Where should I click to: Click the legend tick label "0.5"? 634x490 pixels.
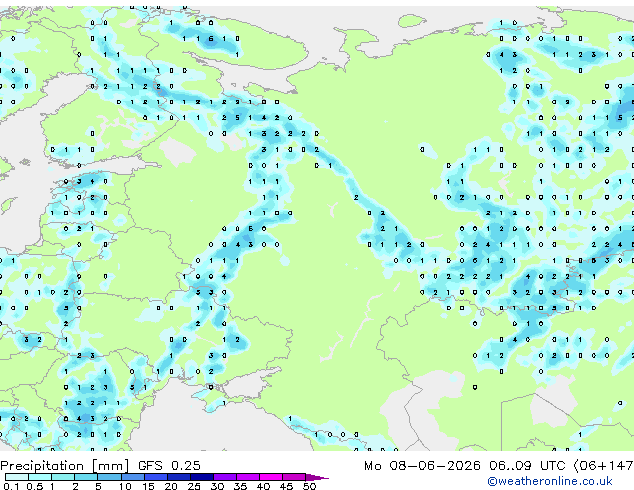[35, 486]
